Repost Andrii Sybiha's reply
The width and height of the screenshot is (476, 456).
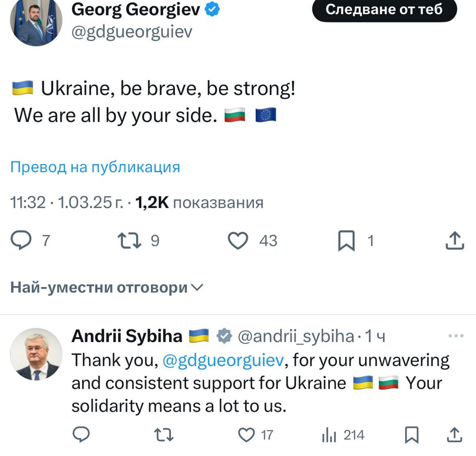(x=164, y=435)
